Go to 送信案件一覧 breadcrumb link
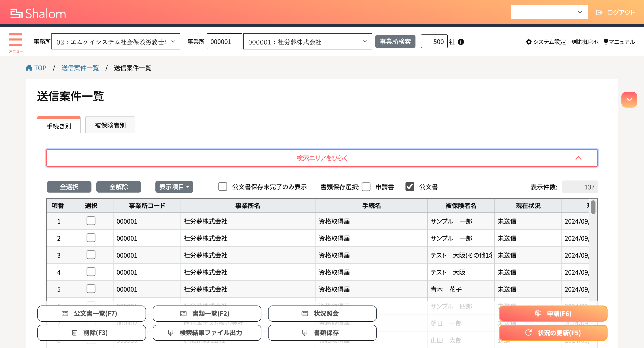Screen dimensions: 644x348 click(80, 68)
